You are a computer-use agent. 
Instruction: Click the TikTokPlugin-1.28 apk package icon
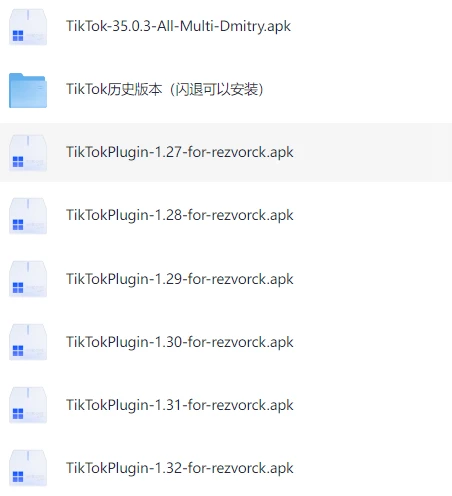(x=28, y=216)
